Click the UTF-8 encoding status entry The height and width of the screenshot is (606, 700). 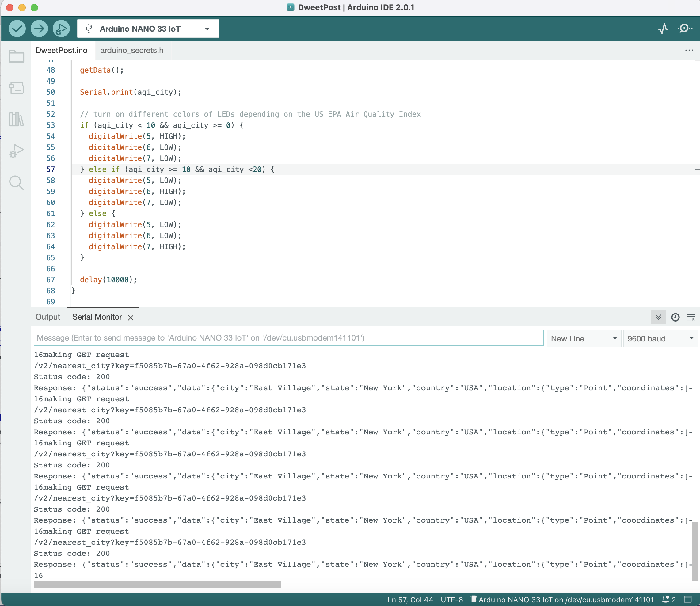coord(452,600)
